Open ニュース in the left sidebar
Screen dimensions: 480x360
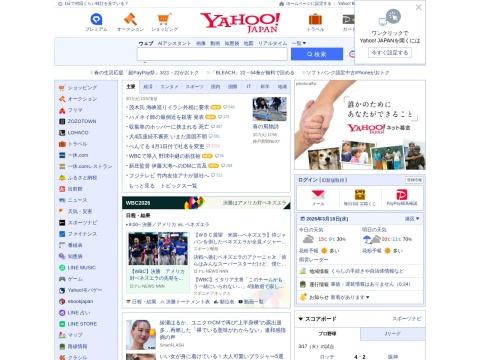tap(73, 200)
